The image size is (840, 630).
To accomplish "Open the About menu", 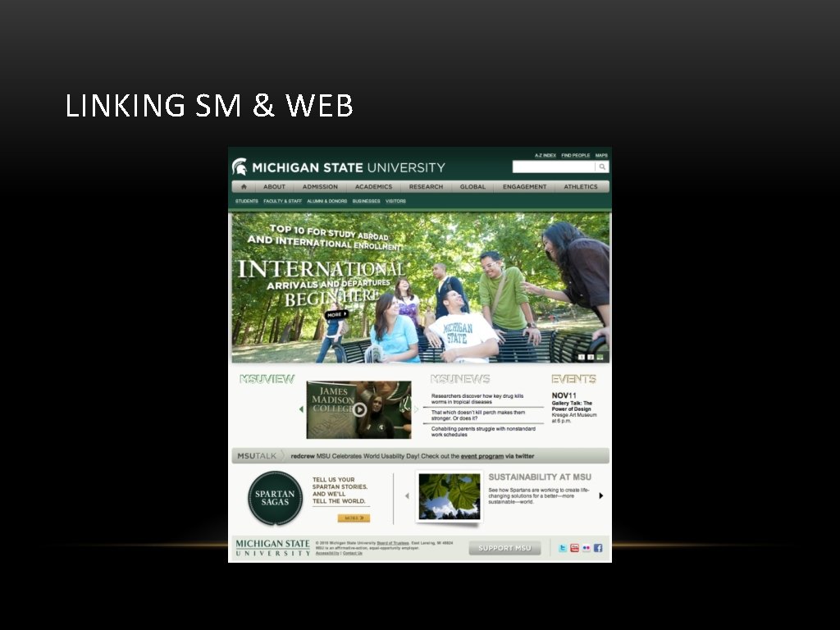I will (x=274, y=187).
